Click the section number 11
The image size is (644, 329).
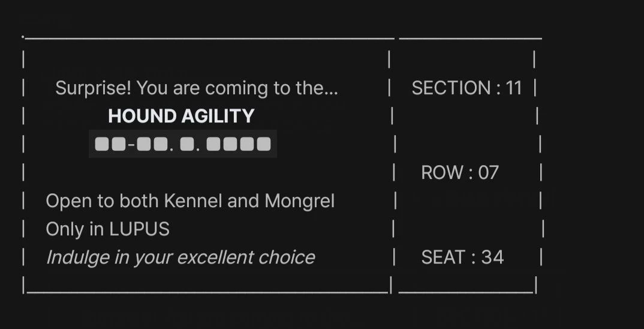click(514, 88)
